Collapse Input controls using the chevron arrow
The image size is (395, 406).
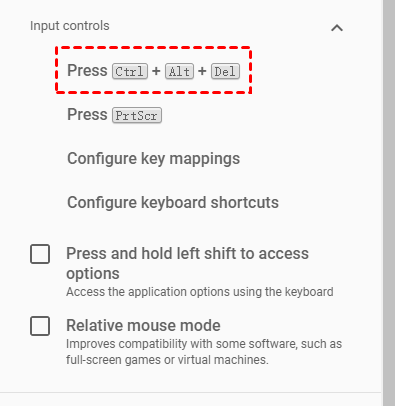[337, 28]
